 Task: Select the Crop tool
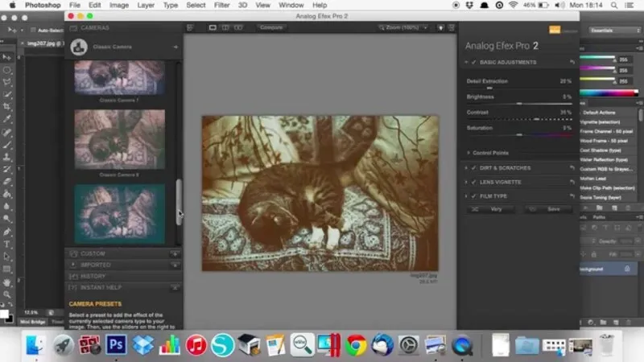tap(7, 107)
